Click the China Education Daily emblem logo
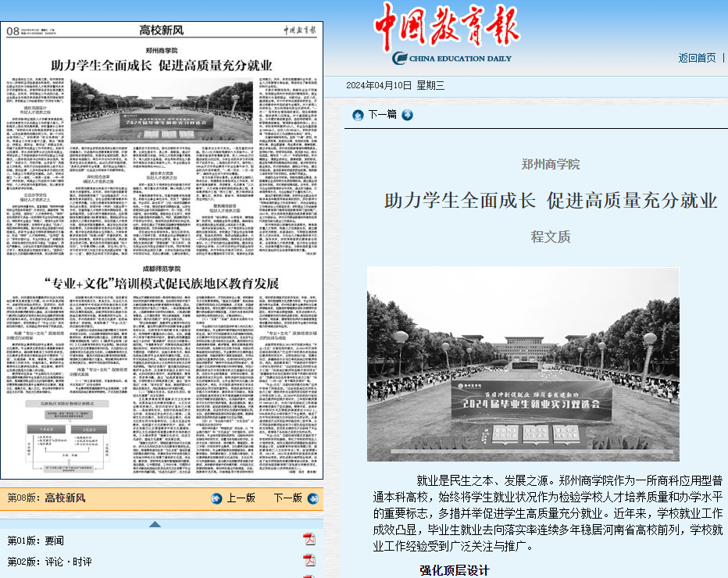This screenshot has width=728, height=578. click(399, 58)
